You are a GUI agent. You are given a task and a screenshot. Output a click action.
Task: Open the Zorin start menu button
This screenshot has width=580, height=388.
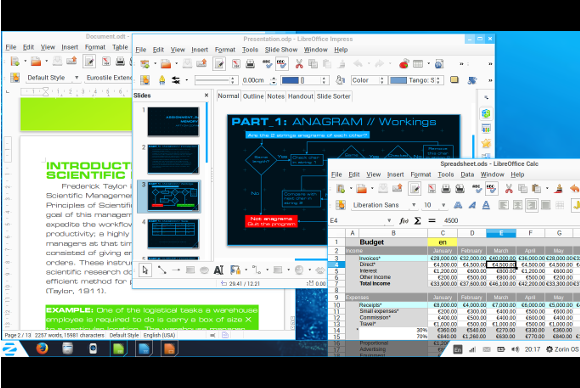[x=10, y=349]
